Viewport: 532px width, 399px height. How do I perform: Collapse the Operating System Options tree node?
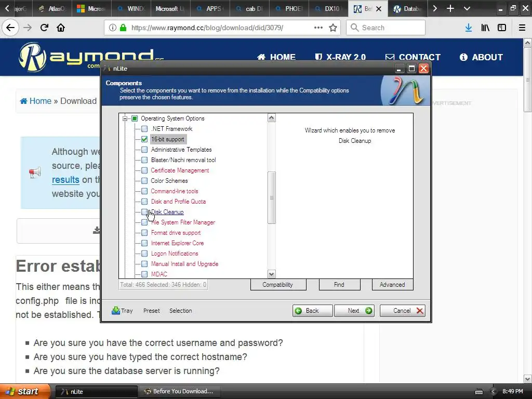125,118
